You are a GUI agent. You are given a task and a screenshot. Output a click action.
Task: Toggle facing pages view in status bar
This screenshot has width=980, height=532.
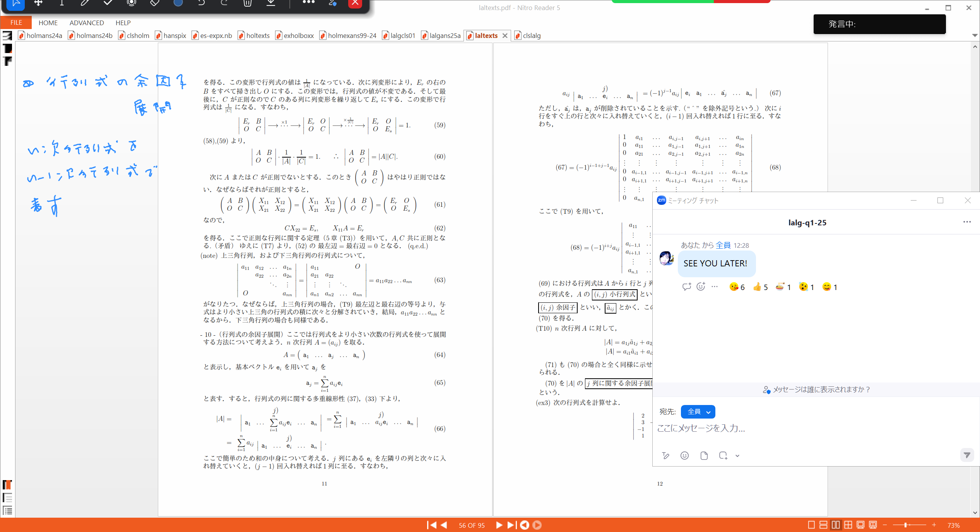click(x=836, y=525)
